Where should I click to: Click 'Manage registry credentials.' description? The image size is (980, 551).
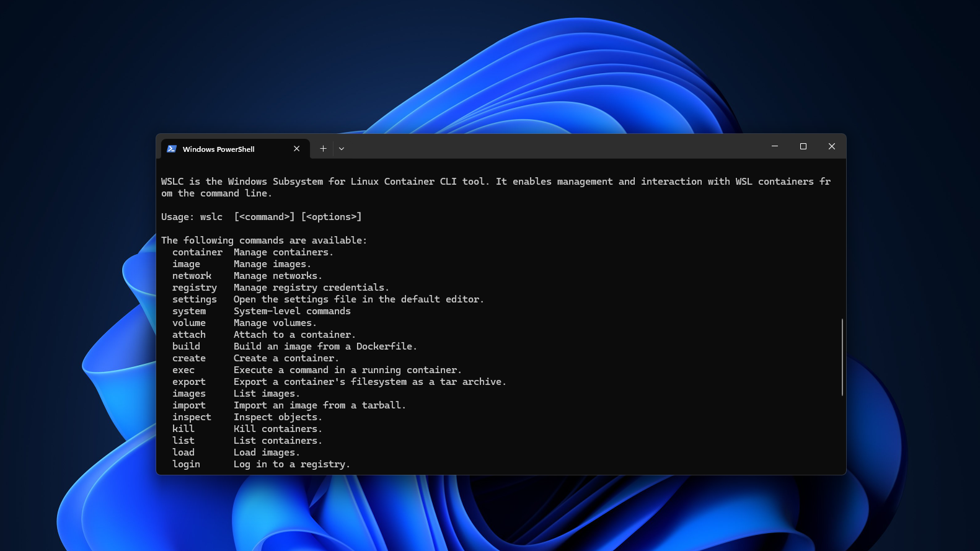(x=311, y=288)
